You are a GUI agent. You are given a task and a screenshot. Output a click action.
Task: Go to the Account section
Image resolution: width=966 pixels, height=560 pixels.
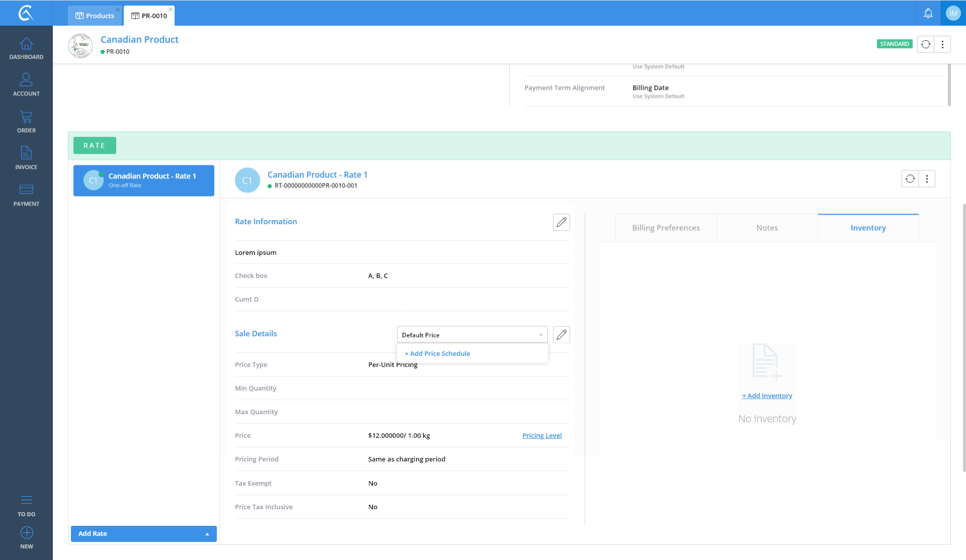coord(26,84)
